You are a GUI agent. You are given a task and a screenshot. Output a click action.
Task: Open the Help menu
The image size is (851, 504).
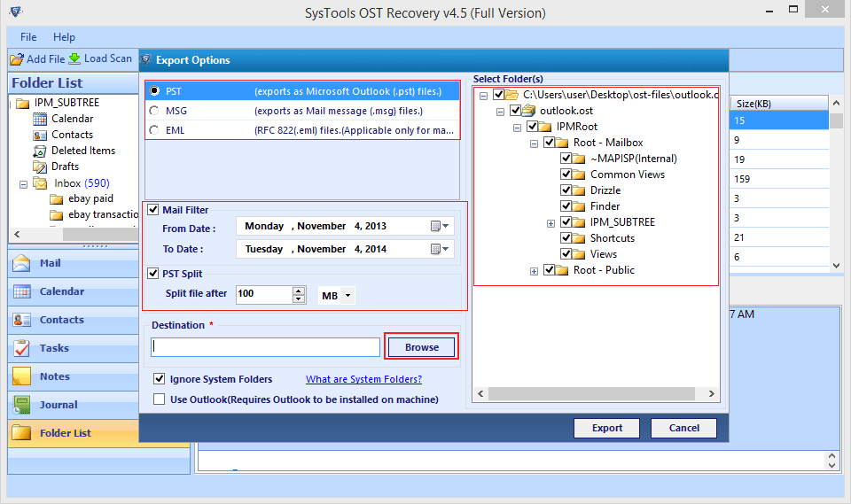pyautogui.click(x=64, y=37)
